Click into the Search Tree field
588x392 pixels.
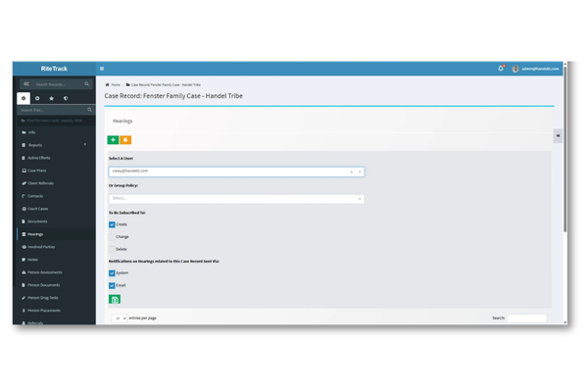(53, 110)
